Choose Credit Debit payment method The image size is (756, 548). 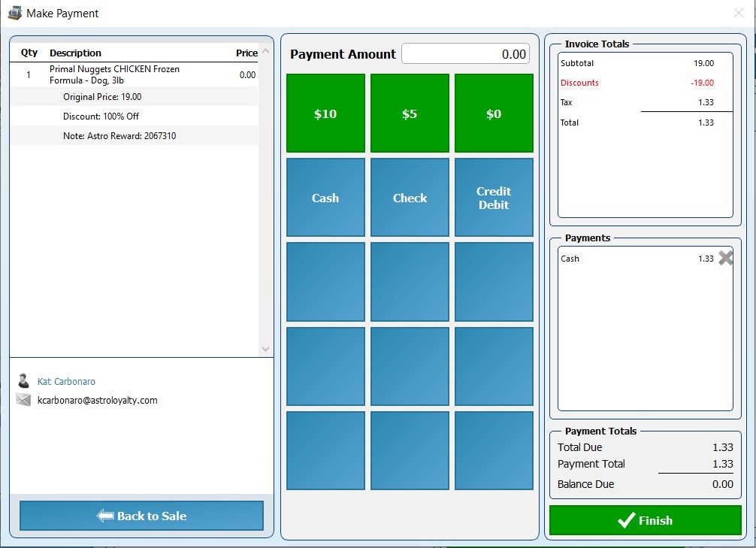coord(494,198)
